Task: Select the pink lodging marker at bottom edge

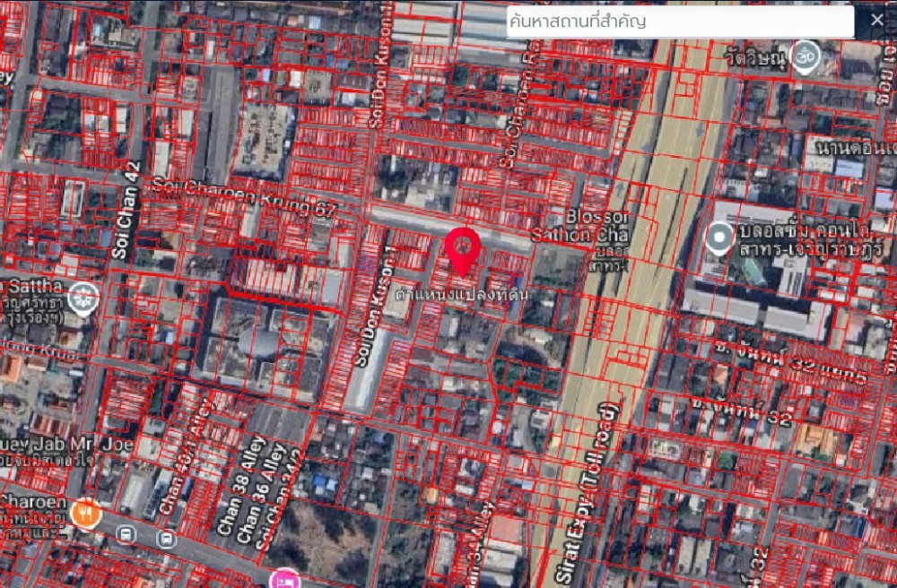Action: click(x=286, y=578)
